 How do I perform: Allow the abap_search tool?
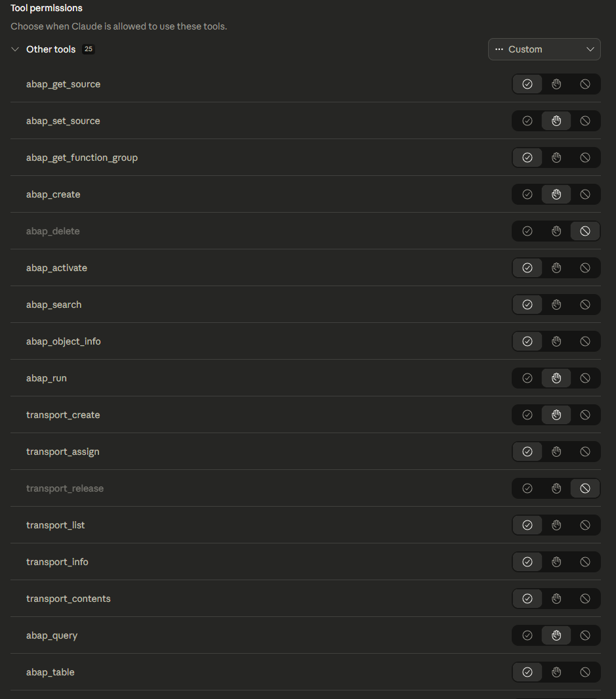click(x=527, y=305)
